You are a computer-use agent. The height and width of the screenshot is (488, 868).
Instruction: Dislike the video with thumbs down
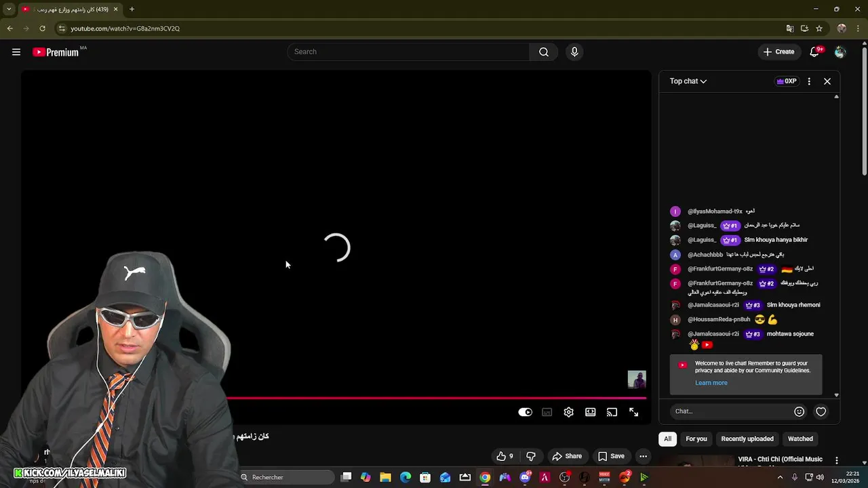pos(531,456)
